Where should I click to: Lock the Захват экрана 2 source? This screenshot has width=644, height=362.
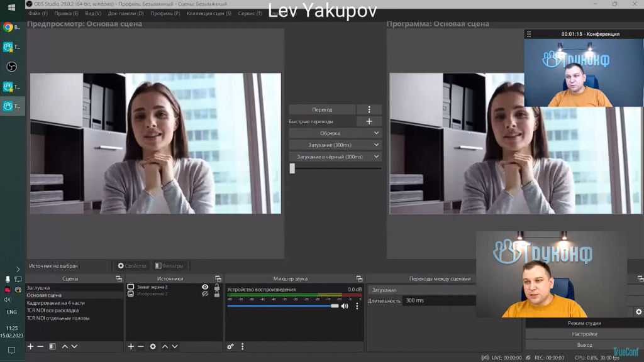217,287
